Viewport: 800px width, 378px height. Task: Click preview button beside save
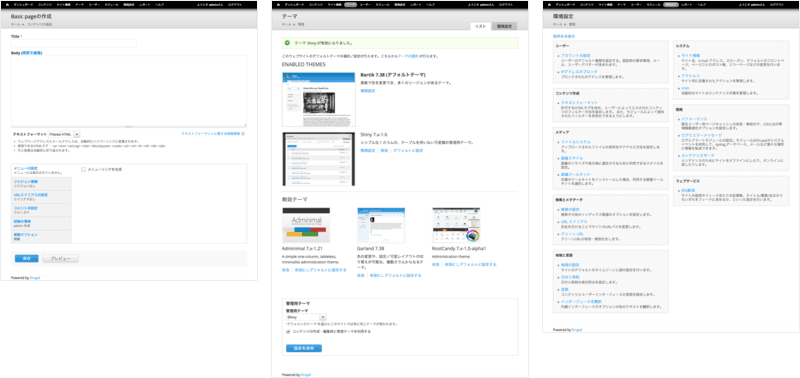[x=60, y=259]
